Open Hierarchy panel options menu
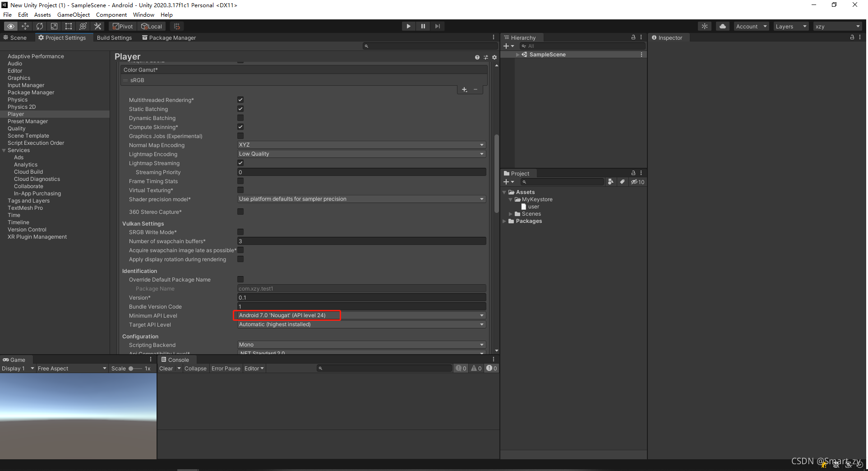 tap(641, 37)
